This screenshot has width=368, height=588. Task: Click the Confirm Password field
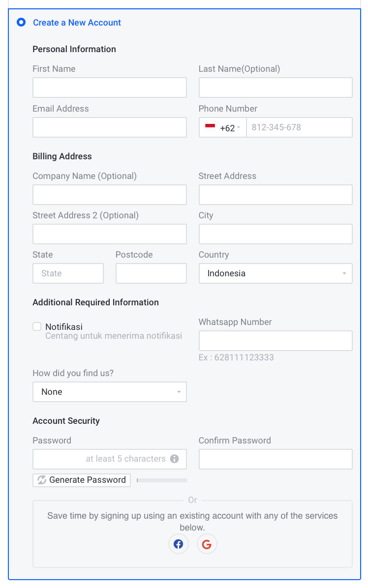[276, 459]
